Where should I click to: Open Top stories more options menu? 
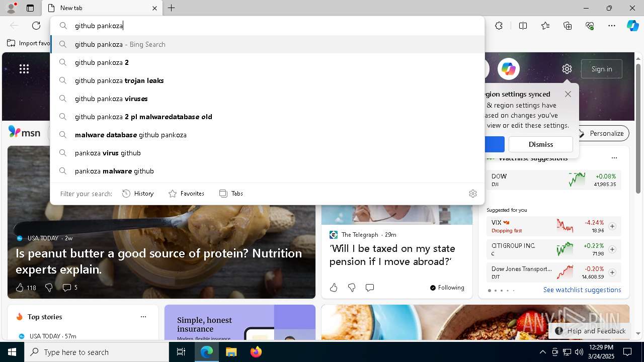143,317
